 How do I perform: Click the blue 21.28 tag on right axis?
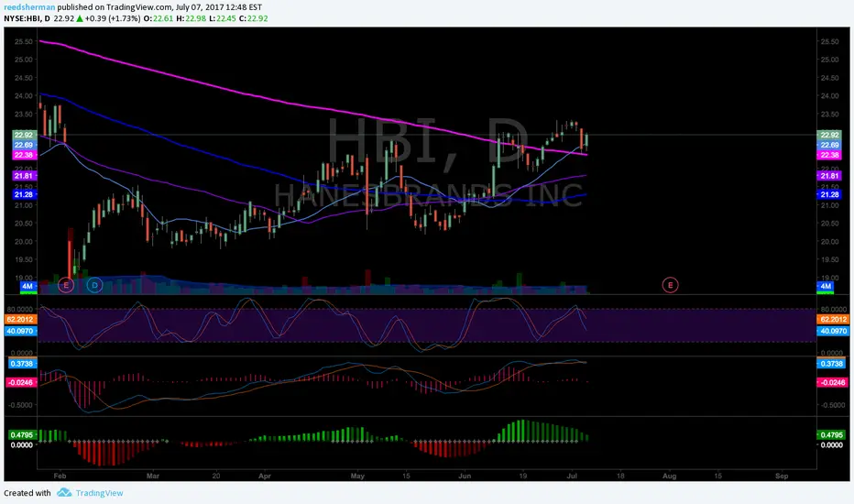[829, 194]
